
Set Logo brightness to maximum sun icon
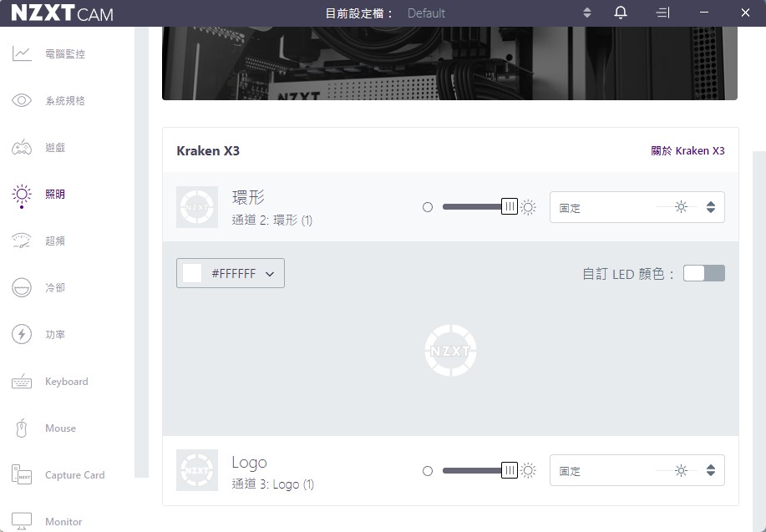[528, 470]
